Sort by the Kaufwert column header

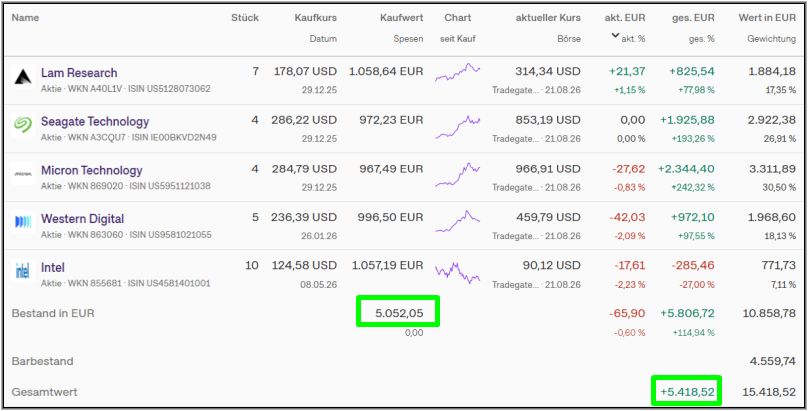[401, 18]
